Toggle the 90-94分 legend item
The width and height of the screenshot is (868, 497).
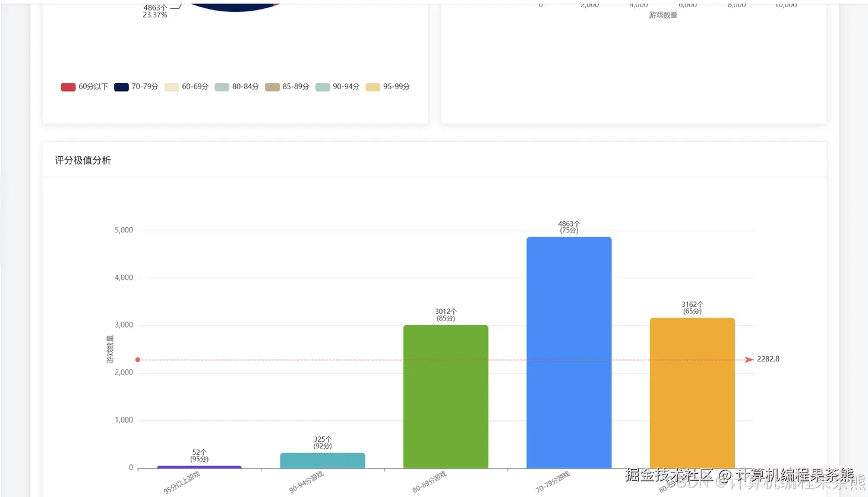click(x=337, y=87)
